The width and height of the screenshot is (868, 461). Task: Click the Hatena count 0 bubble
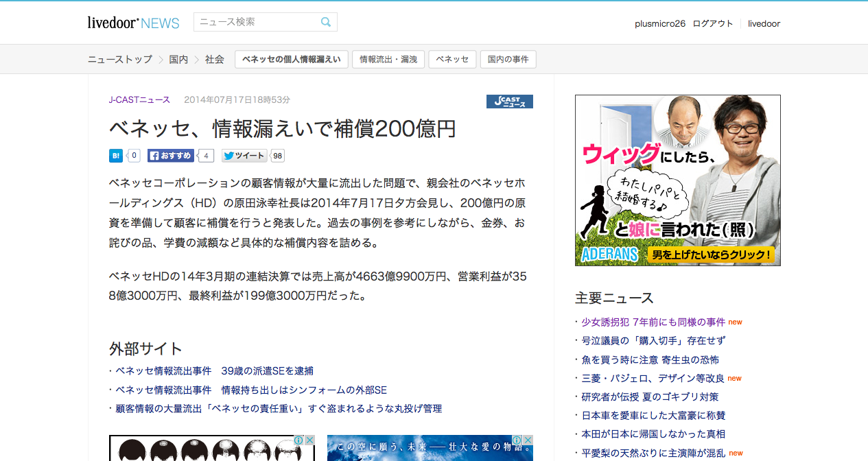pos(133,156)
